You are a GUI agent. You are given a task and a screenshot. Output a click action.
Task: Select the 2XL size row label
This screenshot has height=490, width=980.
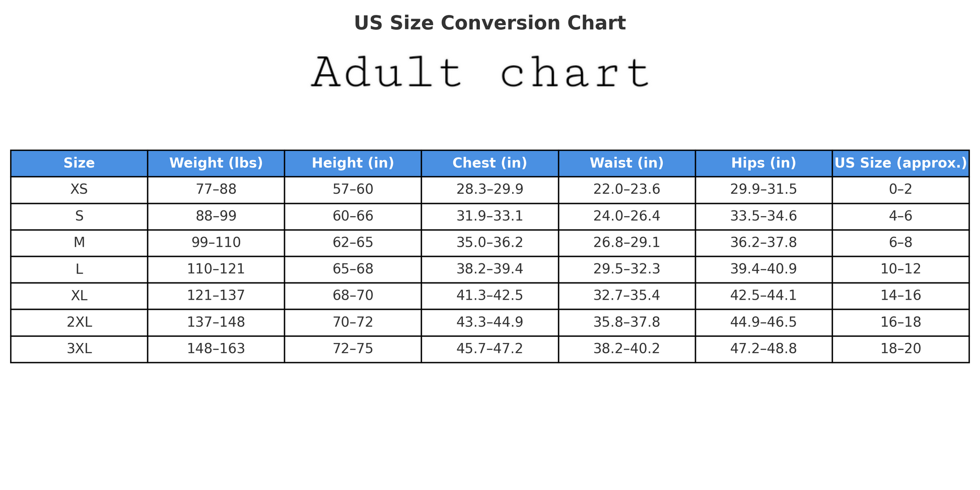tap(79, 322)
